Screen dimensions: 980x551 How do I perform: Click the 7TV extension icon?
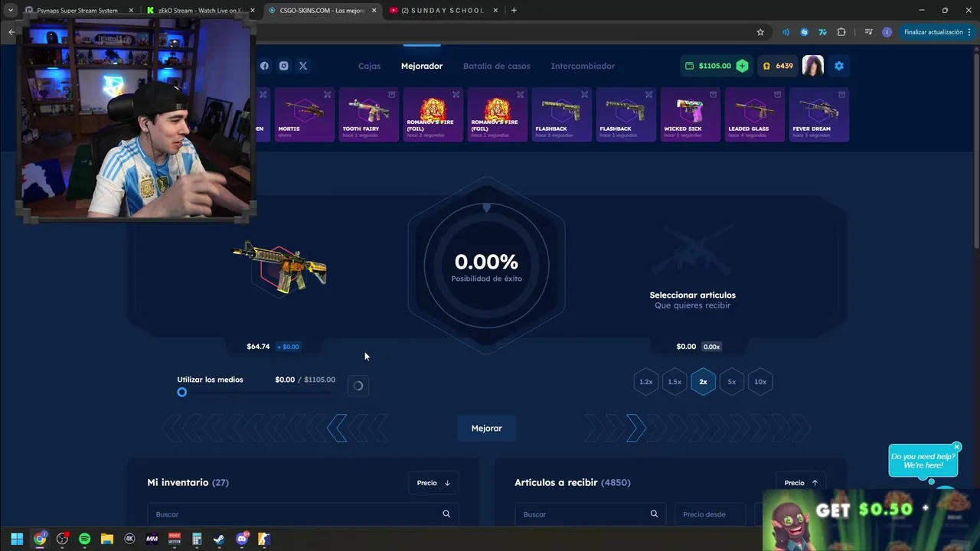822,32
